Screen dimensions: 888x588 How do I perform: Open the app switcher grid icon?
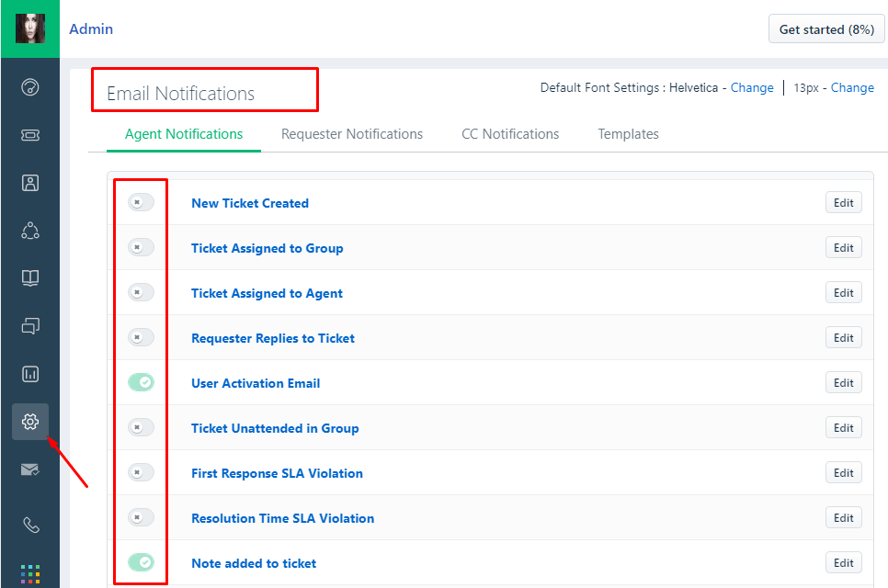pos(30,573)
